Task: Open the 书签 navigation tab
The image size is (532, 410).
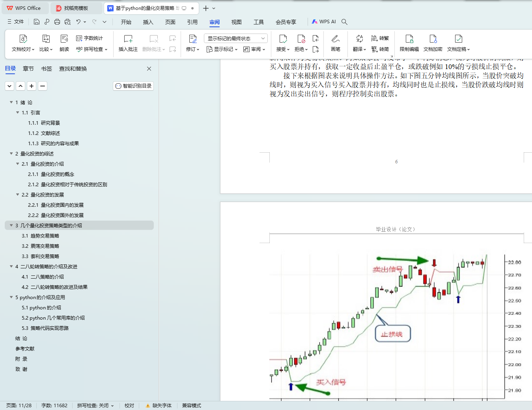Action: click(47, 69)
